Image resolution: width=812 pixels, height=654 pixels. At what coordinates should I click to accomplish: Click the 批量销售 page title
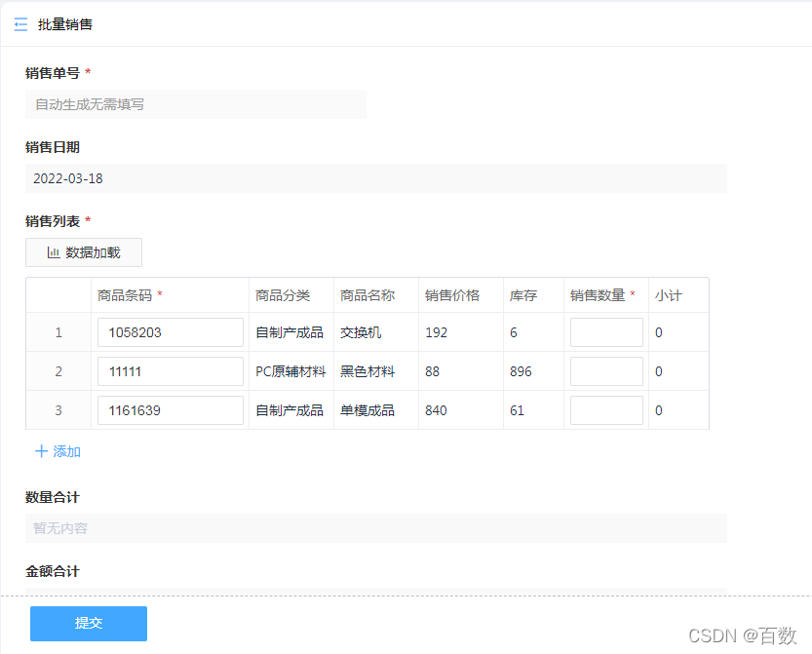click(65, 24)
